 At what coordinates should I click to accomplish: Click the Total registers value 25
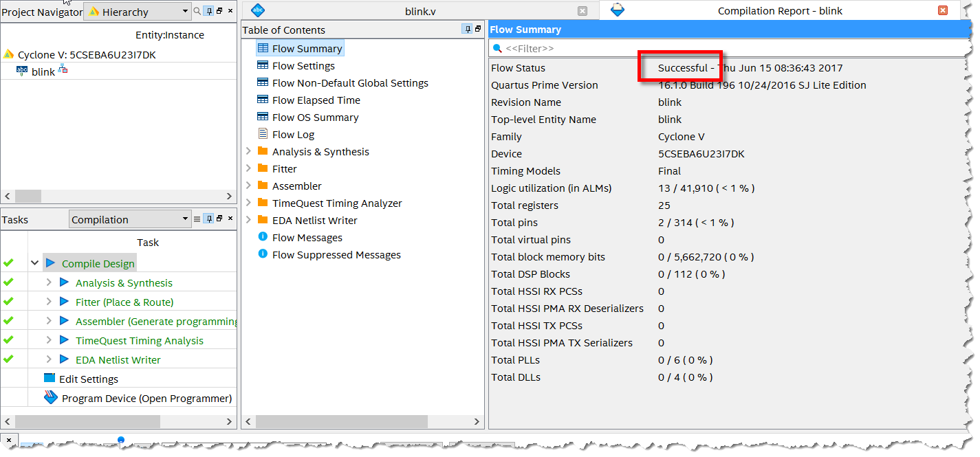tap(664, 205)
